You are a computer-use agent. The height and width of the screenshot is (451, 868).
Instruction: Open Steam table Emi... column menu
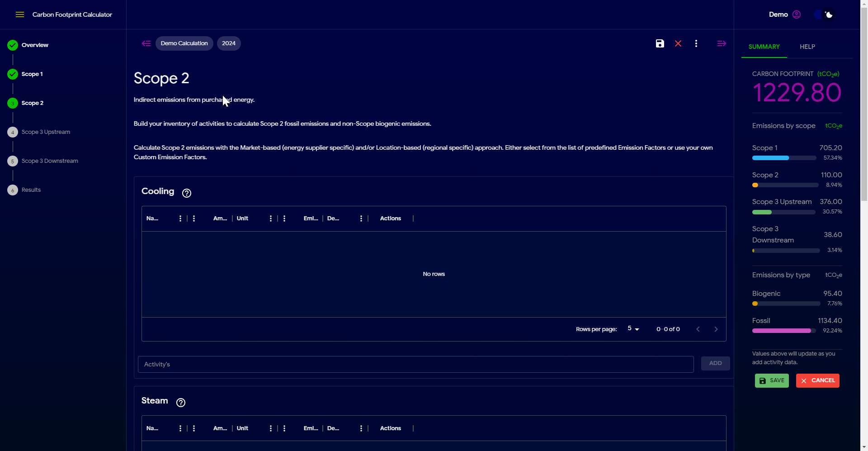pyautogui.click(x=284, y=428)
